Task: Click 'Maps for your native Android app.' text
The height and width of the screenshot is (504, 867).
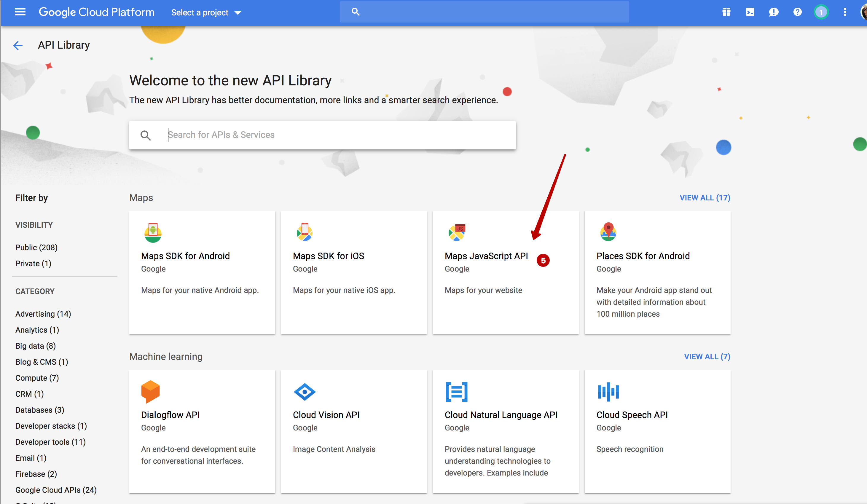Action: coord(200,290)
